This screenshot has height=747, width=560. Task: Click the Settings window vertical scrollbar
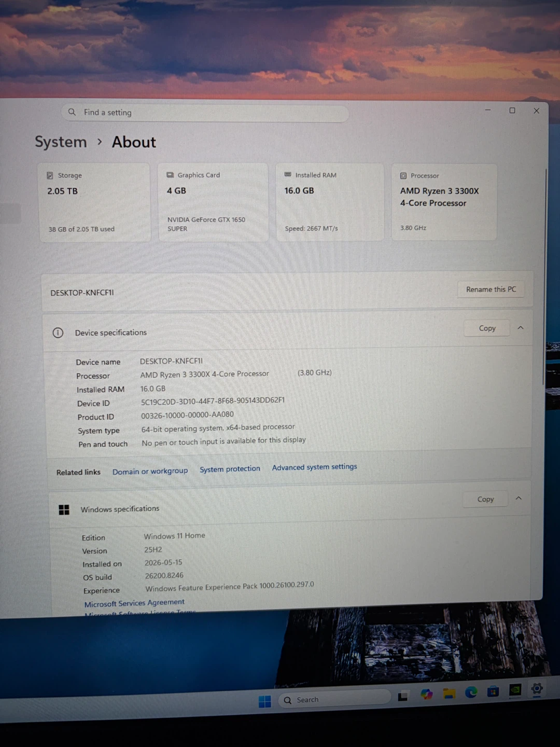[545, 278]
